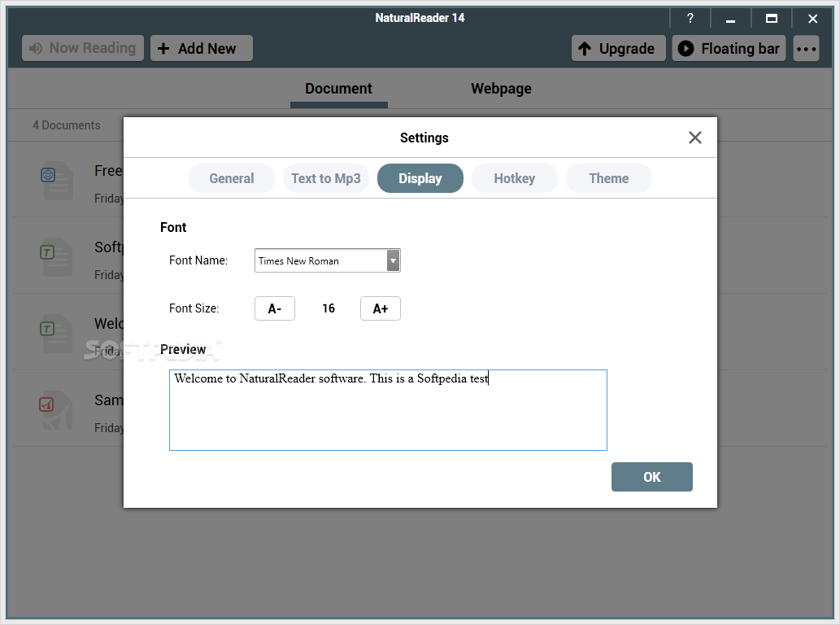Open the General settings tab
The width and height of the screenshot is (840, 625).
(x=232, y=178)
